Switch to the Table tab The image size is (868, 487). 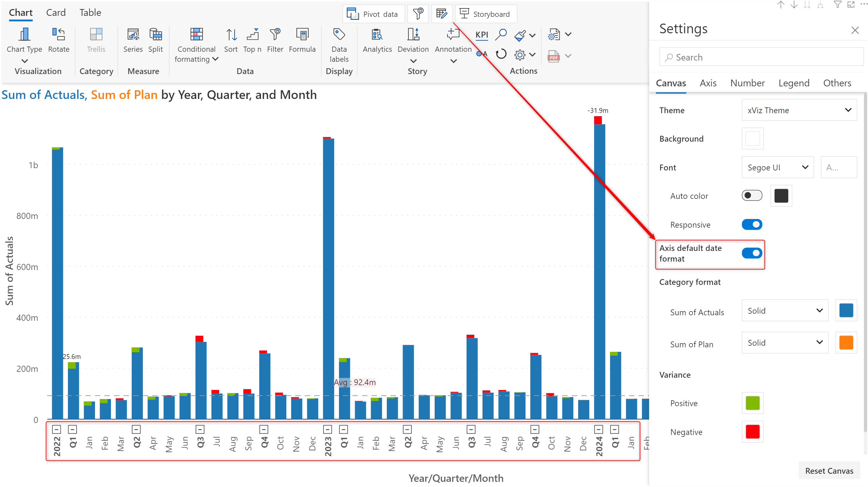pos(90,13)
